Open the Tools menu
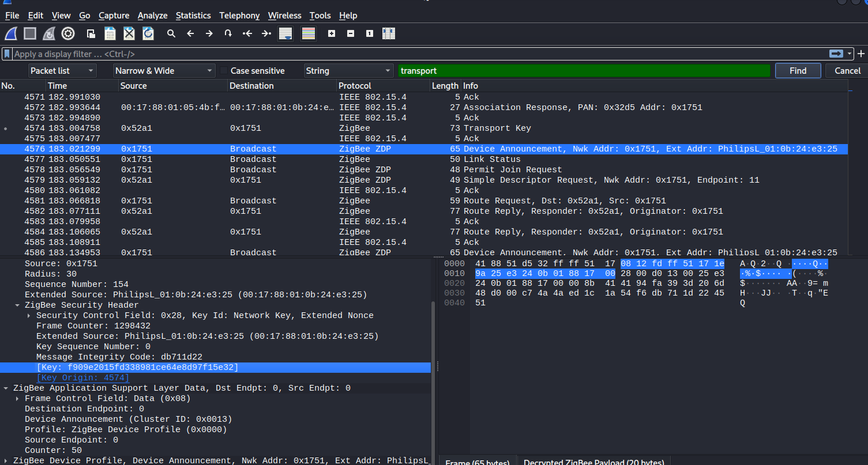The width and height of the screenshot is (868, 465). coord(320,16)
